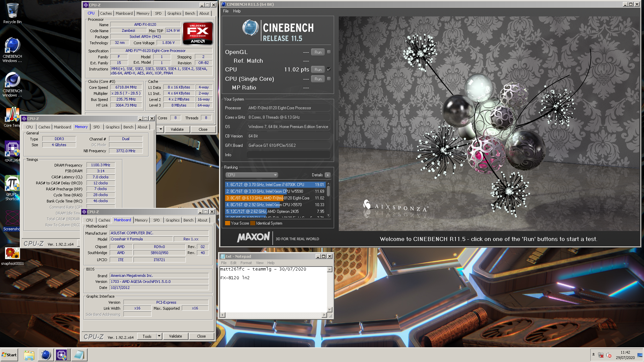
Task: Click the AMD FX processor logo in CPU-Z
Action: 198,33
